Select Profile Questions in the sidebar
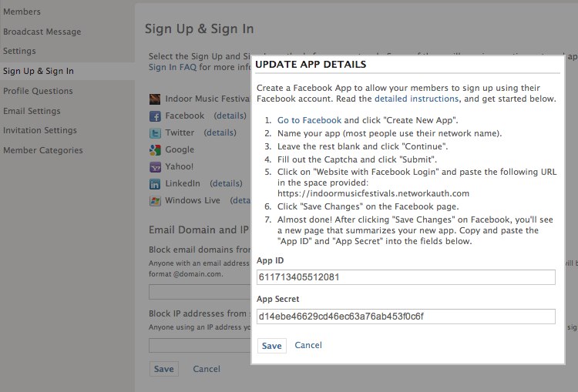 click(38, 91)
